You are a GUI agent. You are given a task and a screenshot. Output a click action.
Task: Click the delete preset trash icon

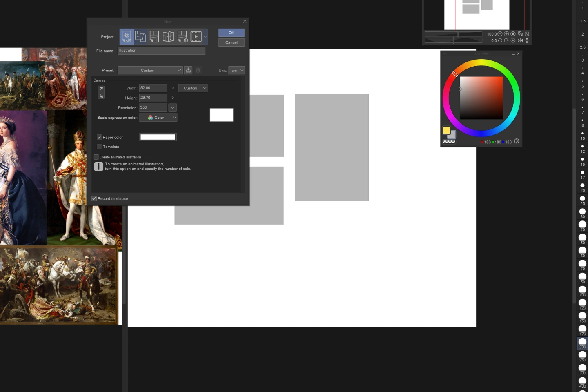[x=198, y=70]
